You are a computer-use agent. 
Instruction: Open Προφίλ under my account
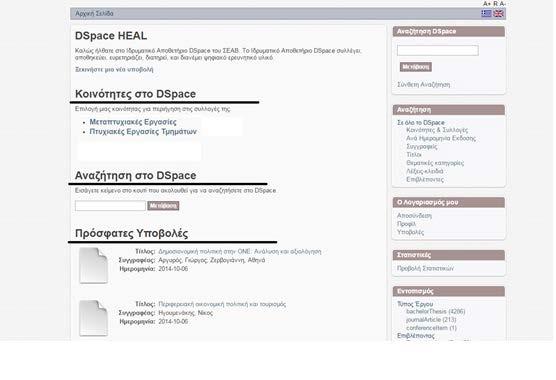point(406,224)
